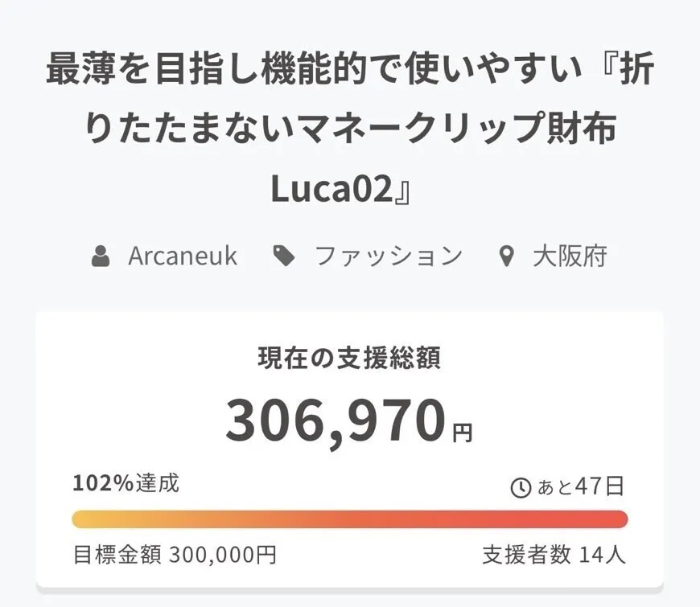Open the ファッション category link
This screenshot has height=607, width=700.
[388, 256]
